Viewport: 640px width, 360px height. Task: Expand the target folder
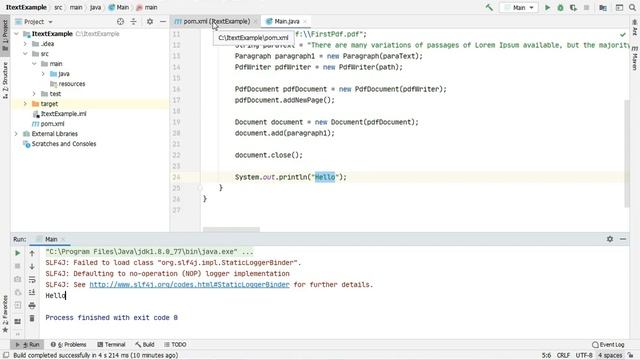(25, 104)
